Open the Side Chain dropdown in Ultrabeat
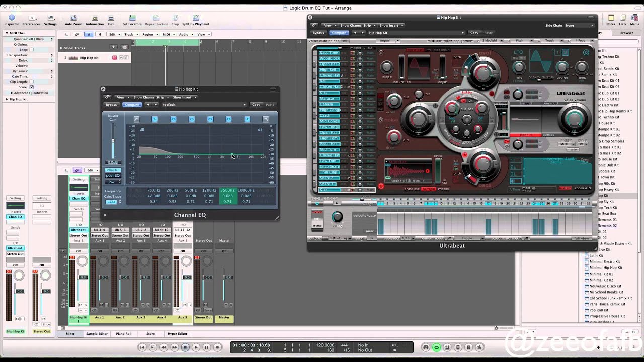 (579, 25)
